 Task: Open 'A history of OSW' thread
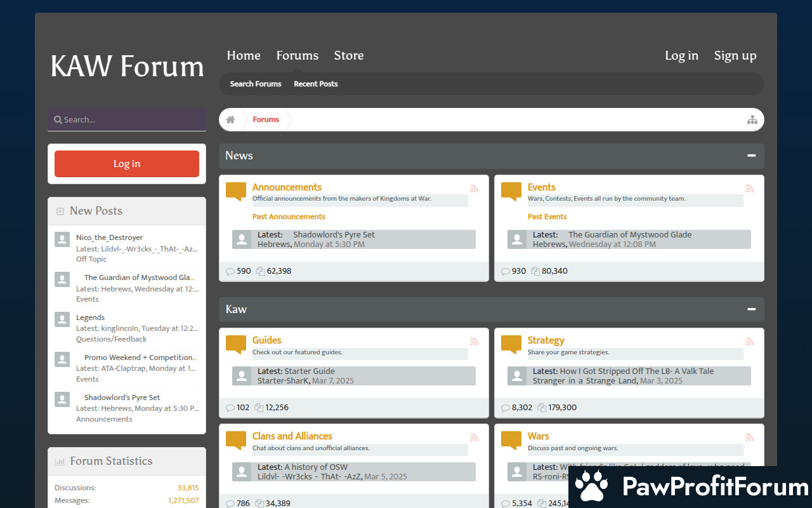click(316, 467)
